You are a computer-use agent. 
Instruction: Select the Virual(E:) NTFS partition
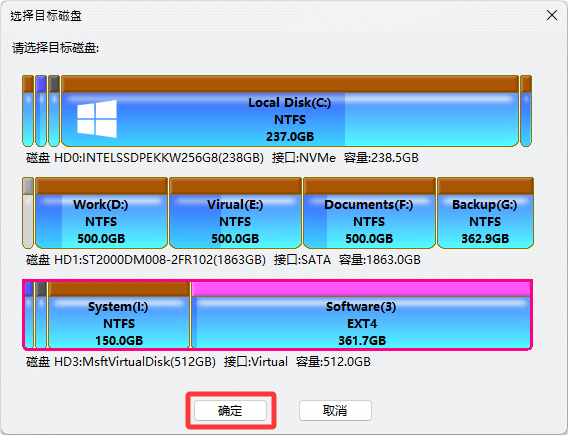click(x=235, y=213)
